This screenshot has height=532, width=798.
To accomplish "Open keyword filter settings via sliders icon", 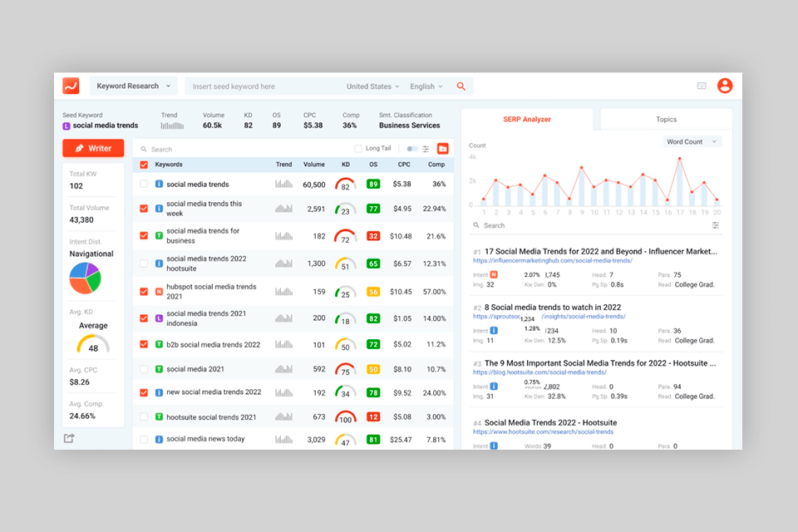I will (427, 149).
